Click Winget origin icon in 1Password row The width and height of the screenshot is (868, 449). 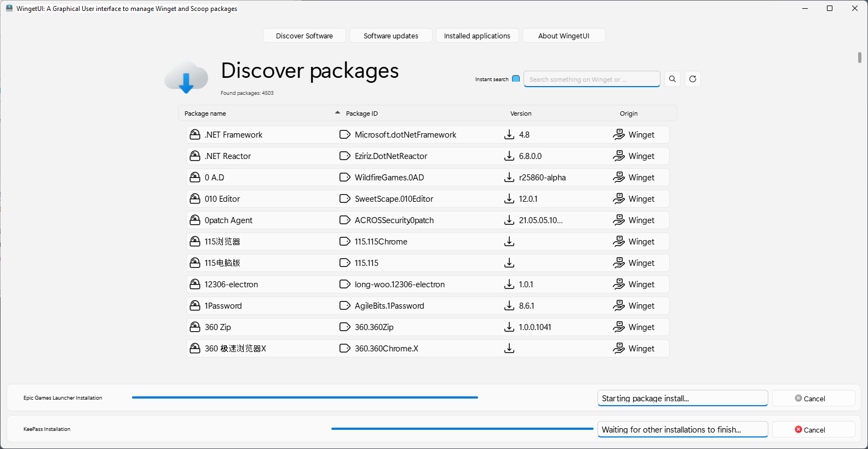619,305
